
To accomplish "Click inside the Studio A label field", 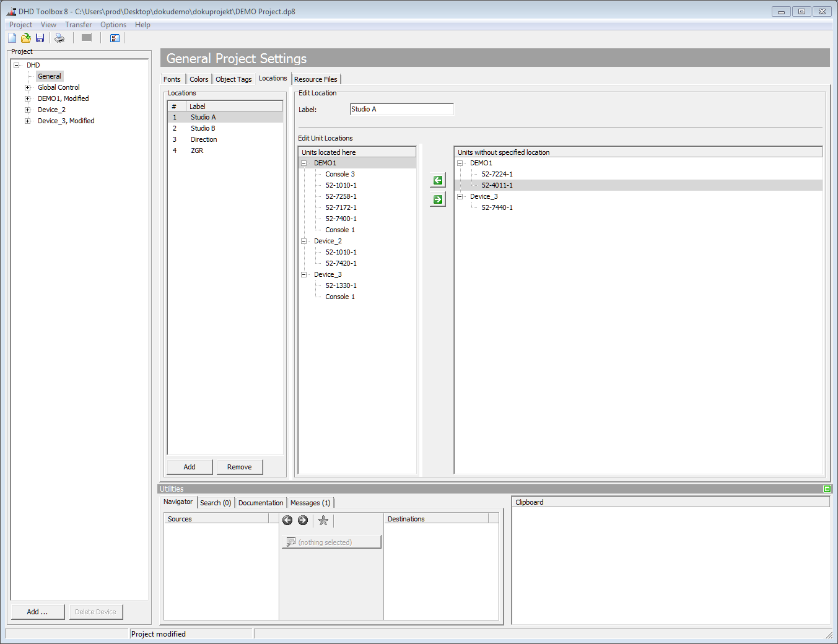I will point(401,108).
